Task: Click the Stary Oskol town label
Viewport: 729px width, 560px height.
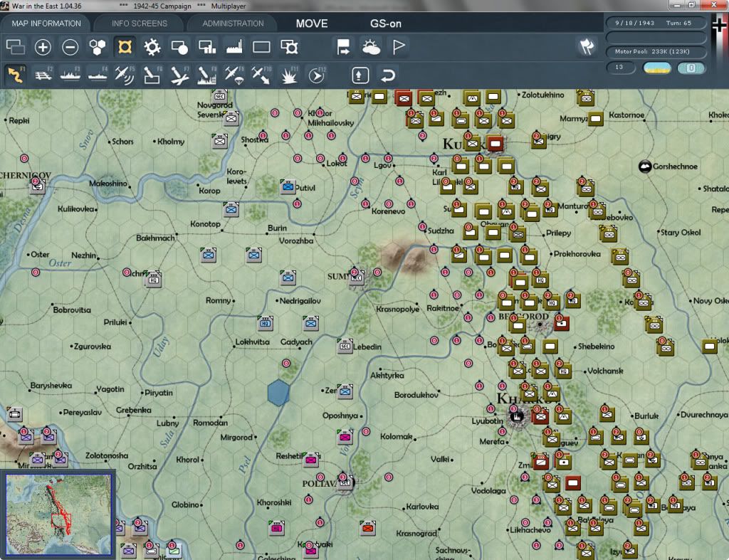Action: point(680,233)
